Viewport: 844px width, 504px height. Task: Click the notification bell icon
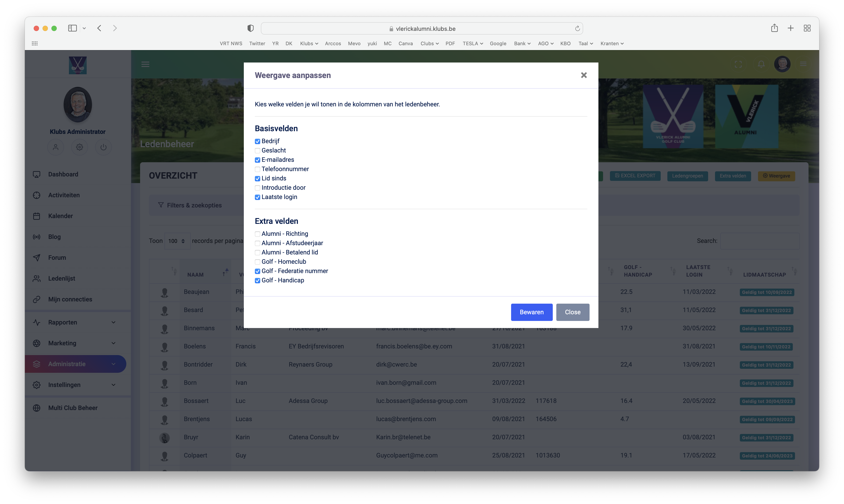click(761, 64)
